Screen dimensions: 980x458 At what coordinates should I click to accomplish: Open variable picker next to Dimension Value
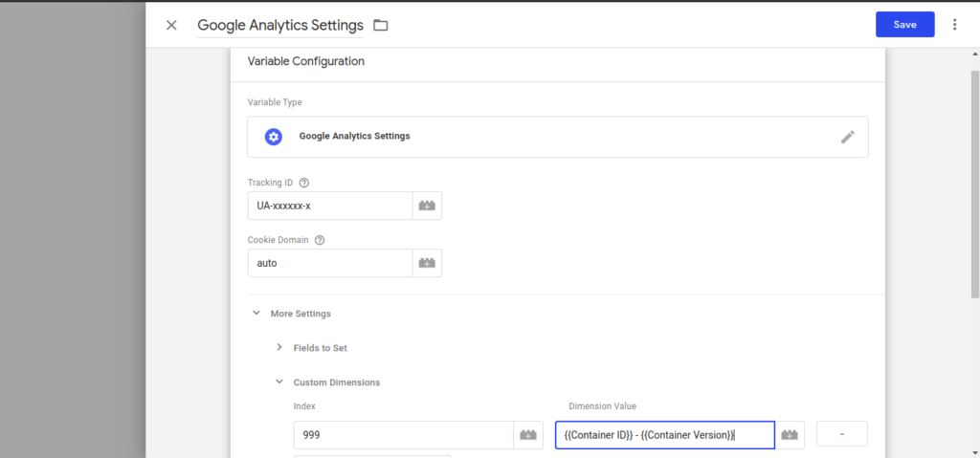(790, 435)
